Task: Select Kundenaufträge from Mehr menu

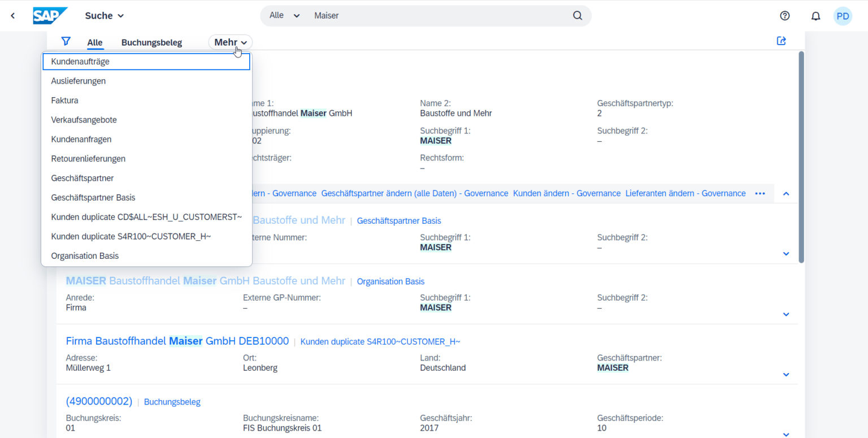Action: tap(146, 62)
